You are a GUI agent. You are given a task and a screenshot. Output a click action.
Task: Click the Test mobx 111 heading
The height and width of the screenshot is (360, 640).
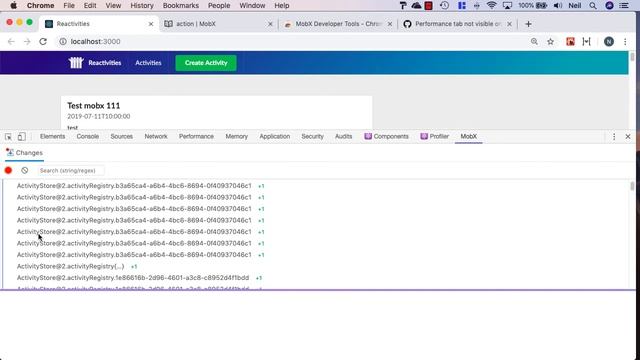pyautogui.click(x=93, y=106)
